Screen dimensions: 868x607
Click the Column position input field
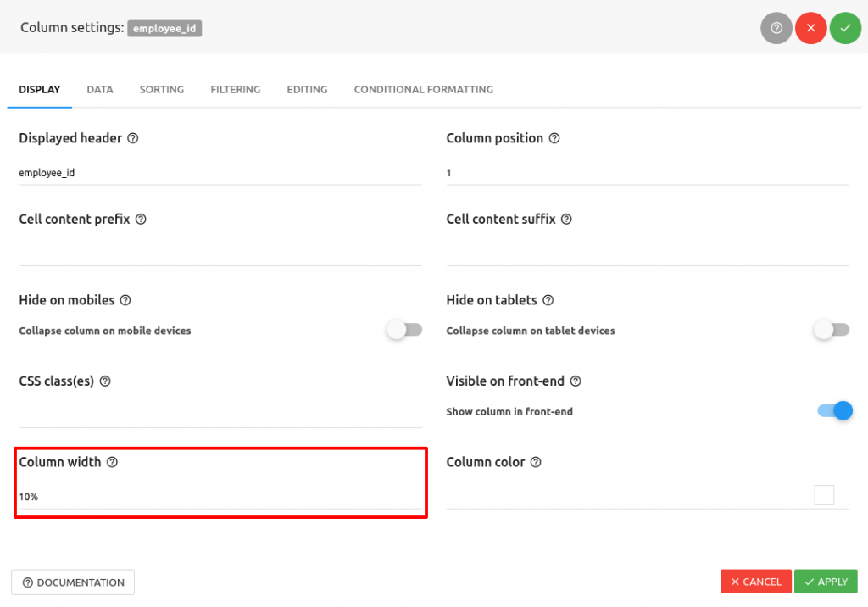coord(648,173)
